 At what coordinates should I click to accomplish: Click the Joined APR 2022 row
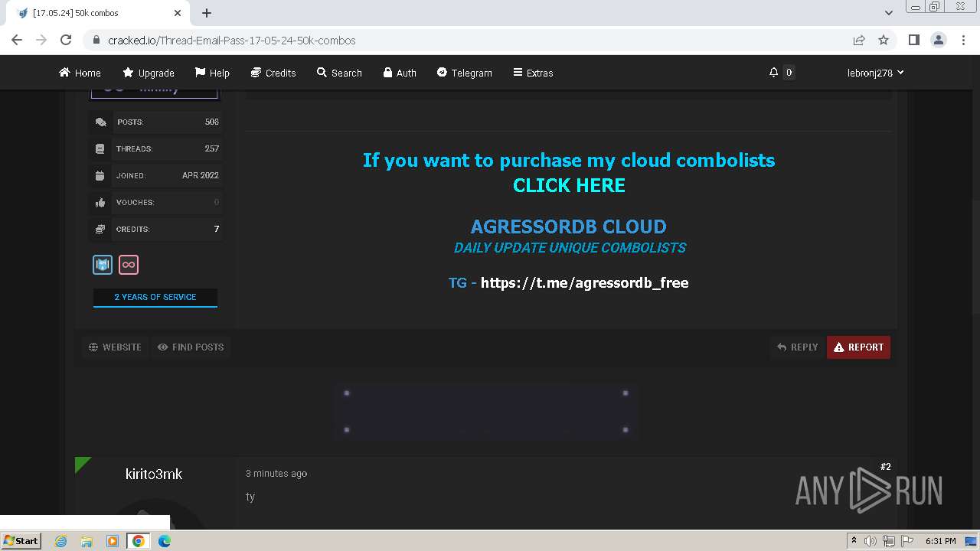click(156, 175)
